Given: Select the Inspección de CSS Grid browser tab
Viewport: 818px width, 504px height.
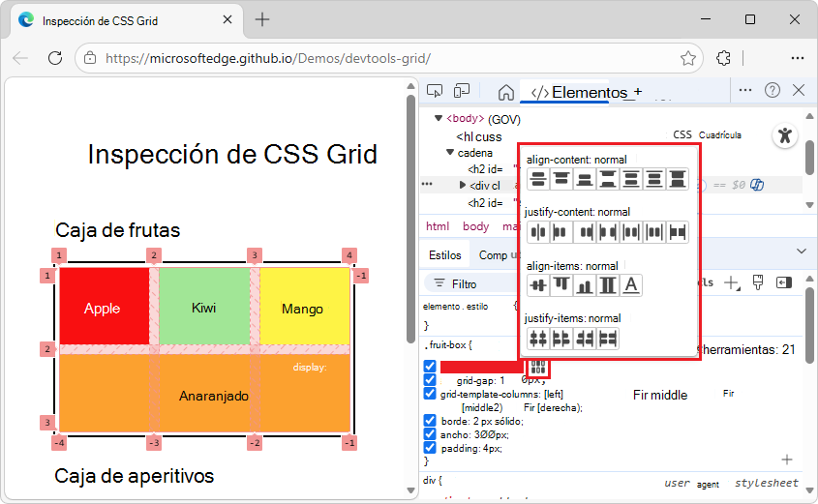Looking at the screenshot, I should coord(125,21).
